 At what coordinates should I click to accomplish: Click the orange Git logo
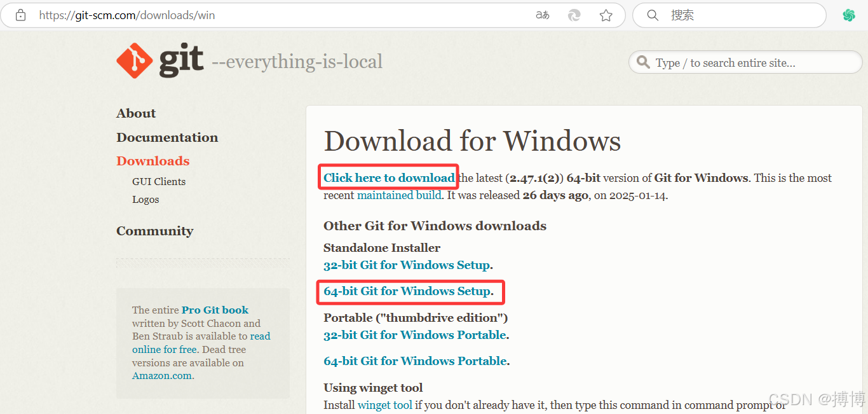pos(135,61)
